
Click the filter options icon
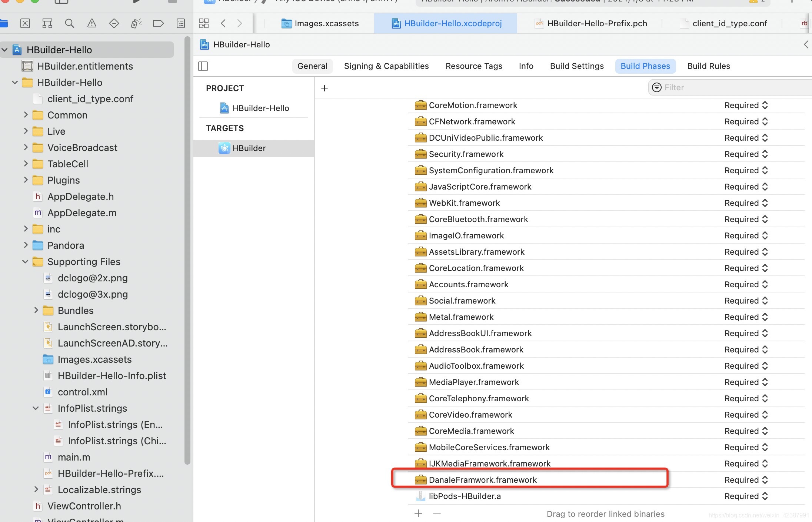[657, 87]
